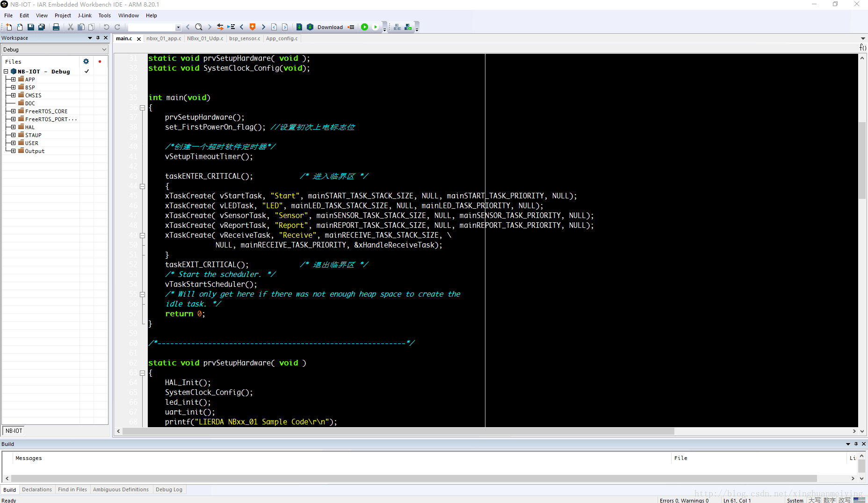The image size is (868, 503).
Task: Open the Debug configuration dropdown
Action: [55, 50]
